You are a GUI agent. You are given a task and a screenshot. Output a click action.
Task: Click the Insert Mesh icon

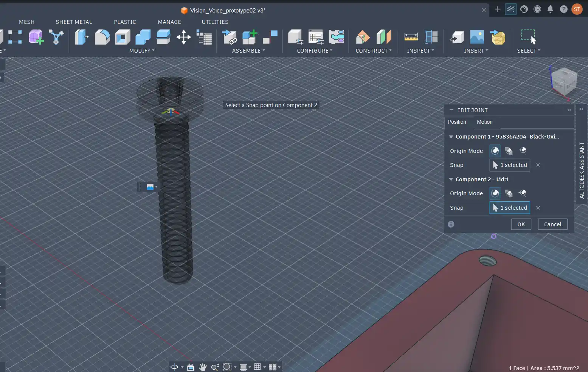point(498,37)
